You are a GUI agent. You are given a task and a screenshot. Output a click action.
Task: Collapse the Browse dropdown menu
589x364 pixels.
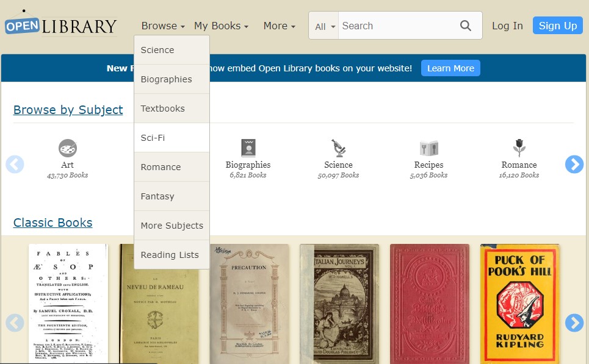coord(163,26)
